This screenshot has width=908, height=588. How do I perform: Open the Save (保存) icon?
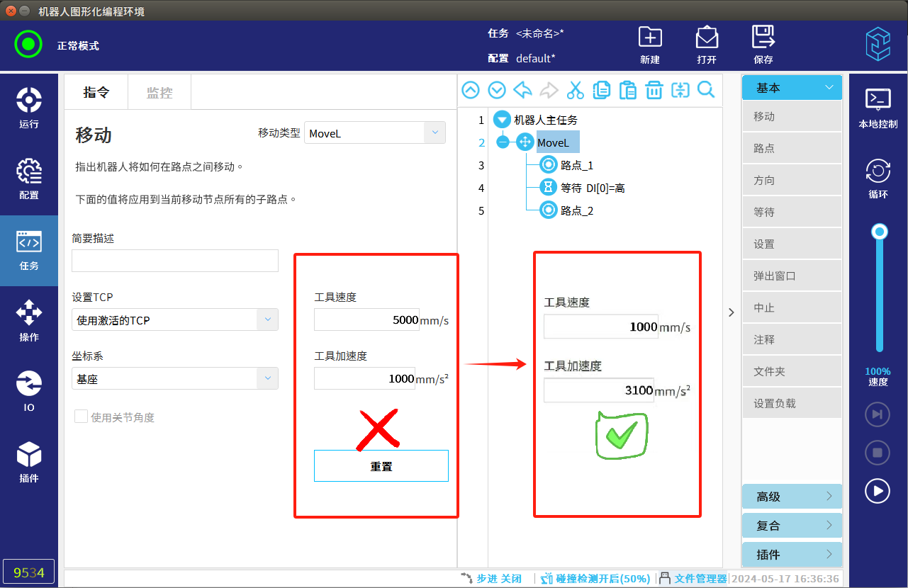pos(763,45)
